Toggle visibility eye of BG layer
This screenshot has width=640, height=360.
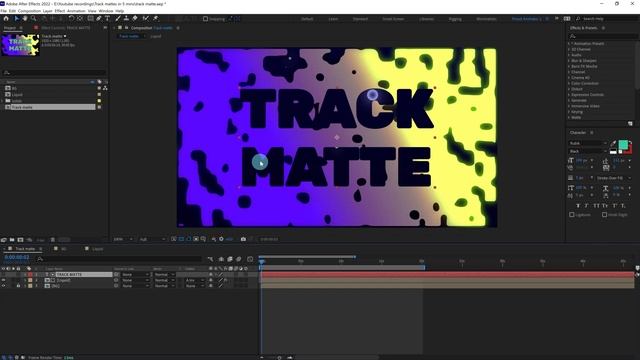coord(4,286)
